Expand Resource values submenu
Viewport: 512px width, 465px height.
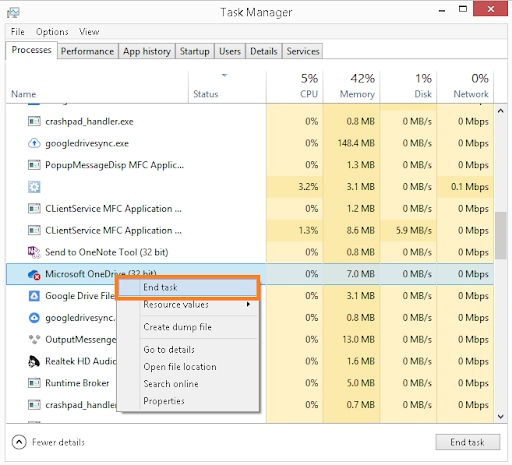click(187, 304)
